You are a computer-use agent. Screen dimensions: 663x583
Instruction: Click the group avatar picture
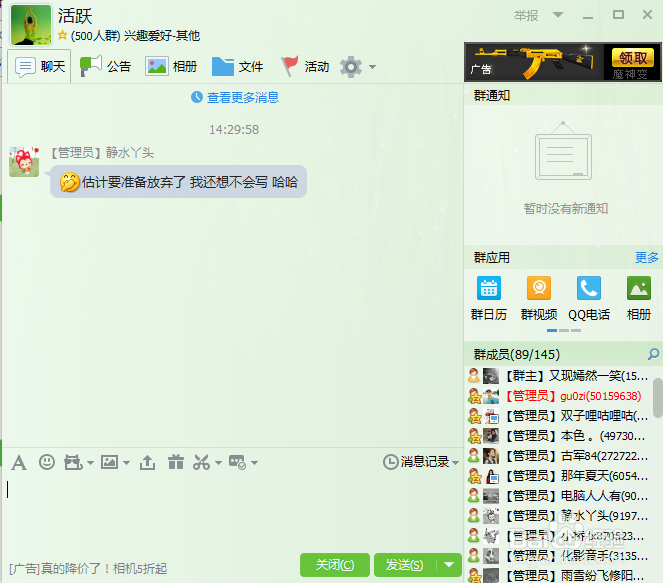click(31, 25)
